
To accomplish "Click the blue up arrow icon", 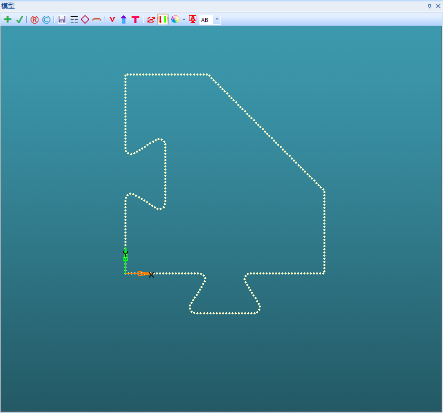I will point(124,19).
